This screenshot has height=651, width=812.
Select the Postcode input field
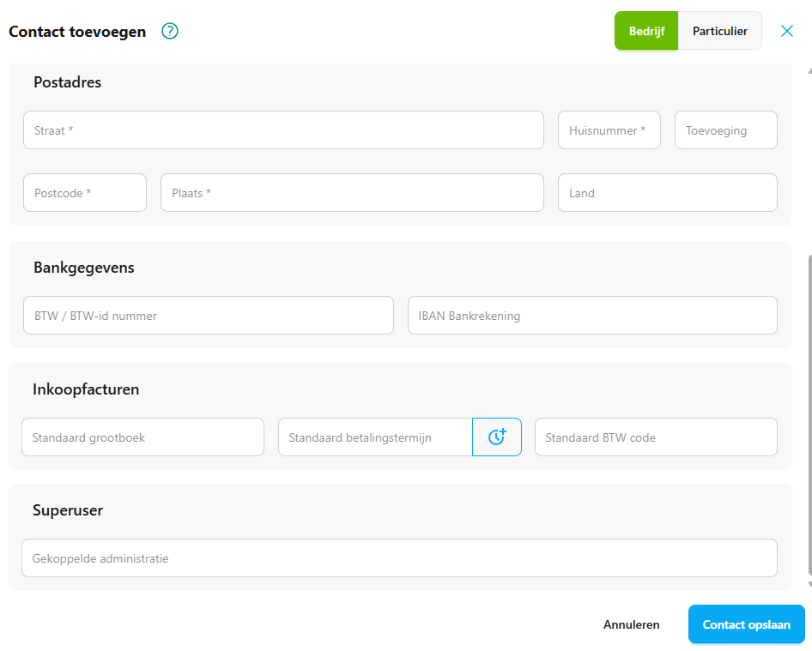85,192
